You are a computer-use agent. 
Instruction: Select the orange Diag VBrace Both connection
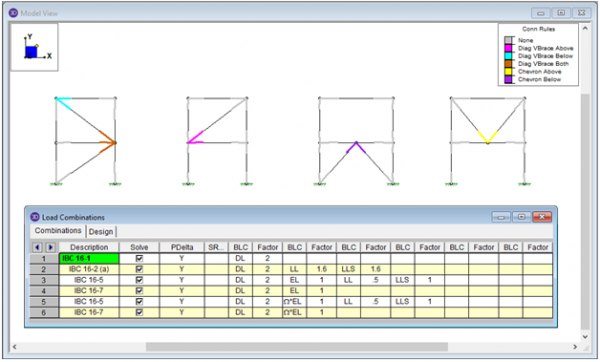pos(109,142)
